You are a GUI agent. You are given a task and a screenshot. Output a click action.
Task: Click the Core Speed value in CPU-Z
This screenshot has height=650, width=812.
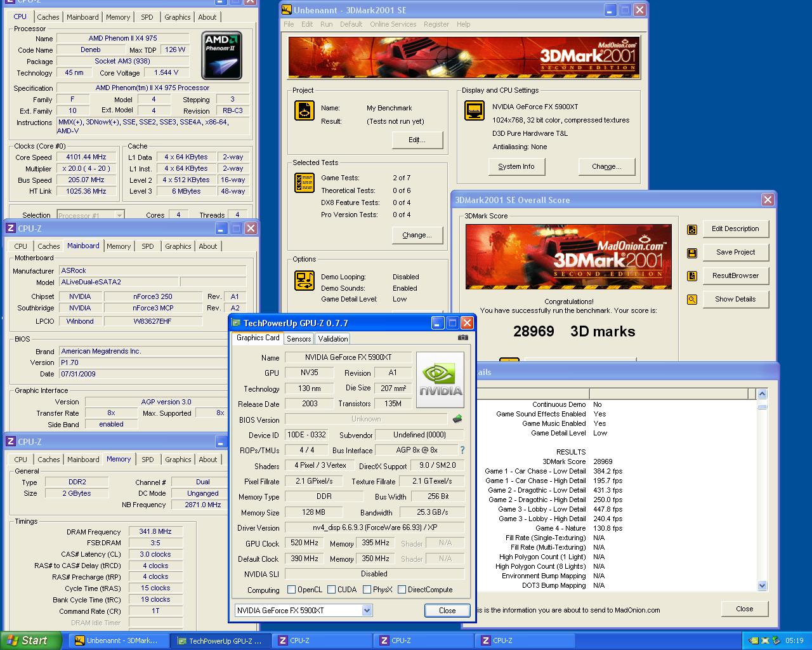tap(86, 157)
